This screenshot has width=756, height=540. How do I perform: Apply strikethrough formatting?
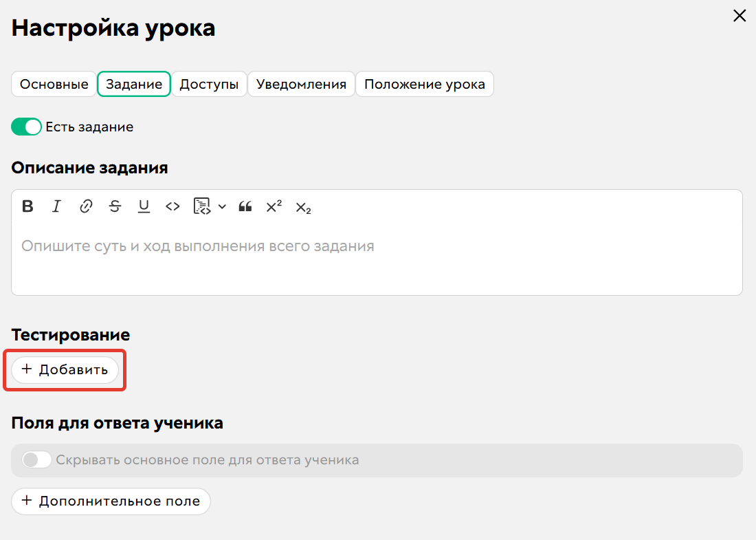click(x=115, y=206)
